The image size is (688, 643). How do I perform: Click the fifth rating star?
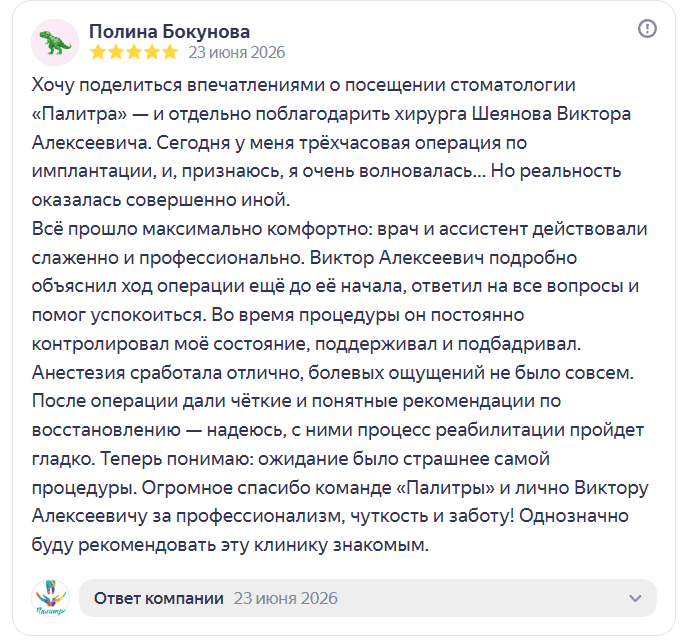point(169,52)
